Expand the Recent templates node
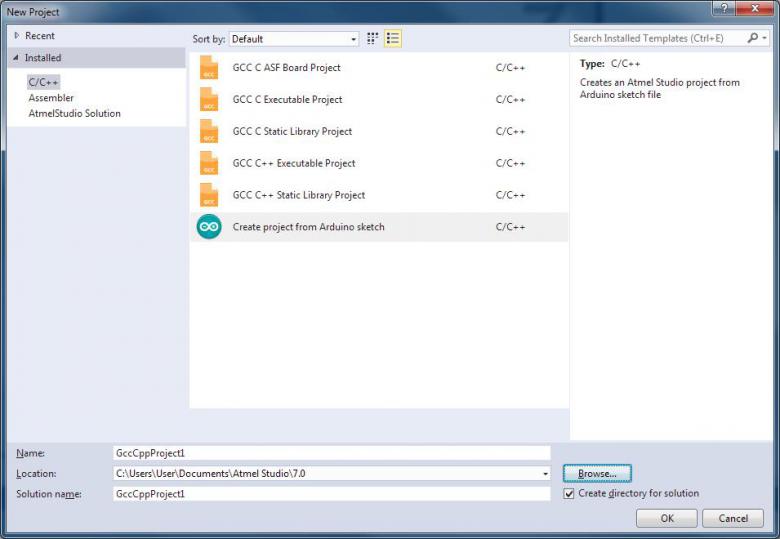The height and width of the screenshot is (539, 780). point(17,35)
